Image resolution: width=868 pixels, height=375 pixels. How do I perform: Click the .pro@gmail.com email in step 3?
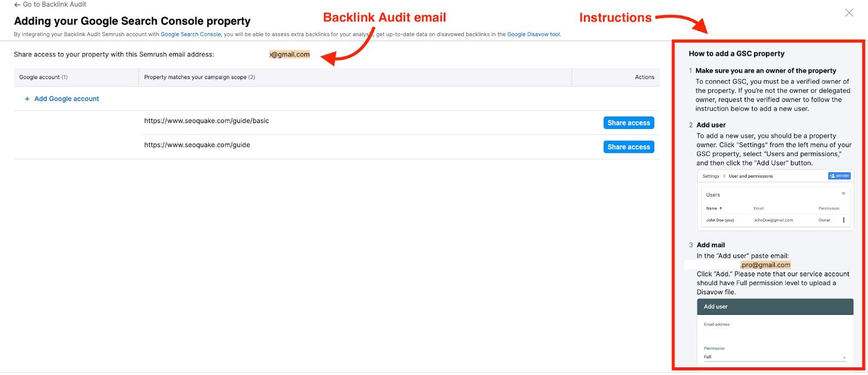tap(765, 265)
